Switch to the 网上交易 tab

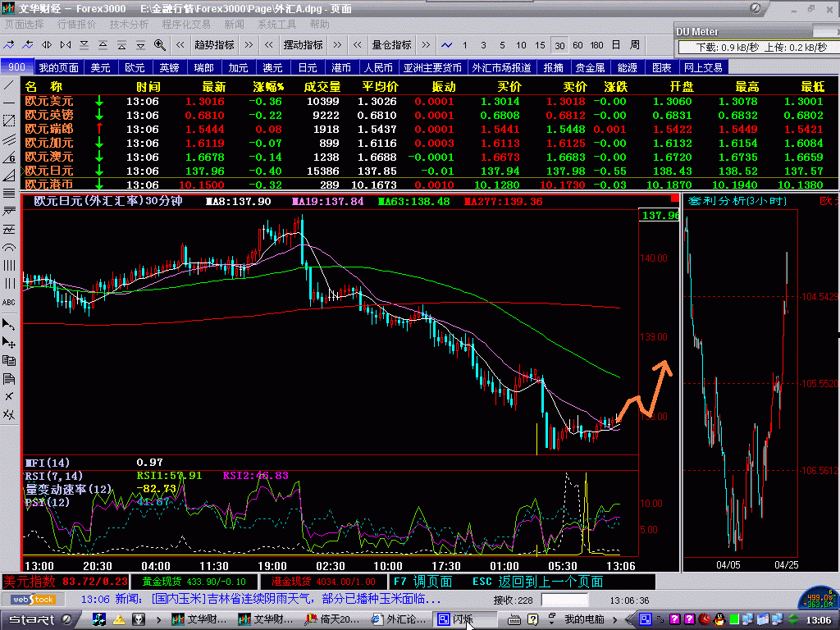(703, 67)
